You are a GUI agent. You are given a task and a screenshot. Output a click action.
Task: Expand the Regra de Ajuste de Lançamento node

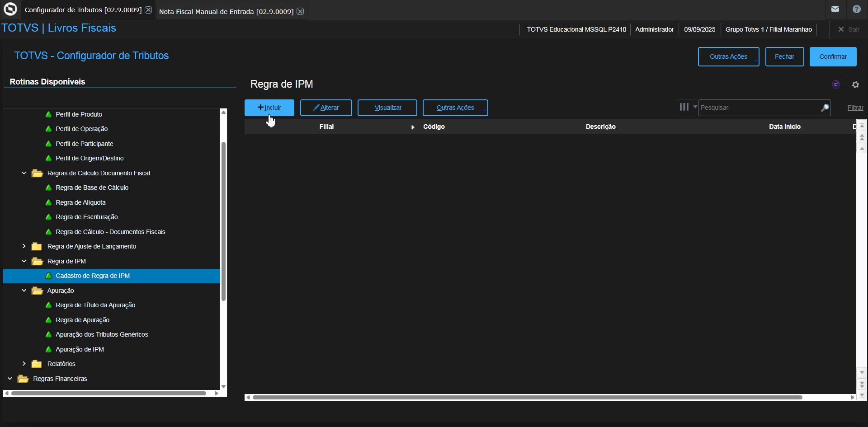pyautogui.click(x=24, y=246)
